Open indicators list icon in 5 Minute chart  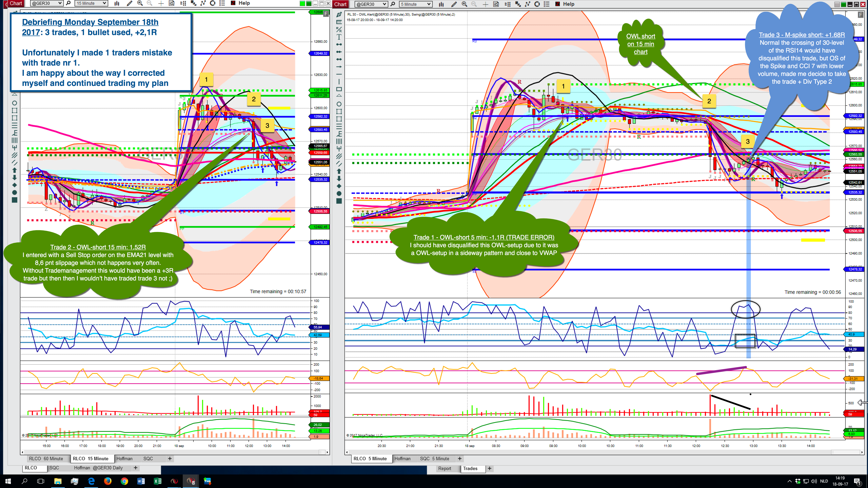pos(507,4)
